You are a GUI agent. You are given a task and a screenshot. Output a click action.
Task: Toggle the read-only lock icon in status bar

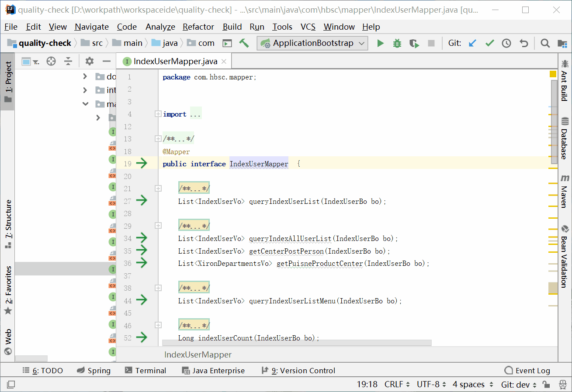(546, 385)
